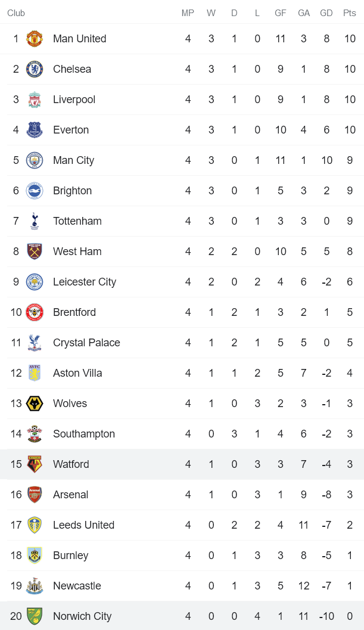Open the Brighton team link

pyautogui.click(x=72, y=191)
